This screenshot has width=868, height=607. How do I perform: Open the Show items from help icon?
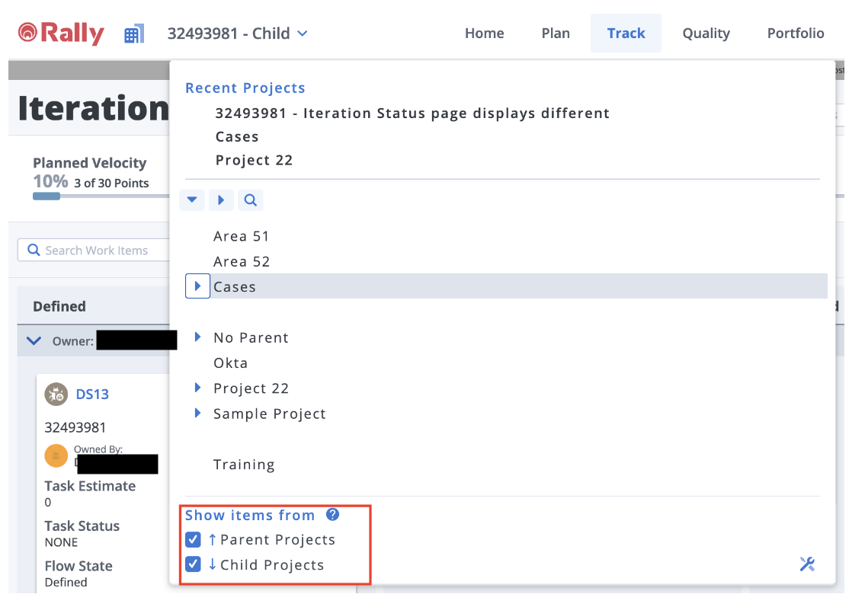(x=332, y=515)
